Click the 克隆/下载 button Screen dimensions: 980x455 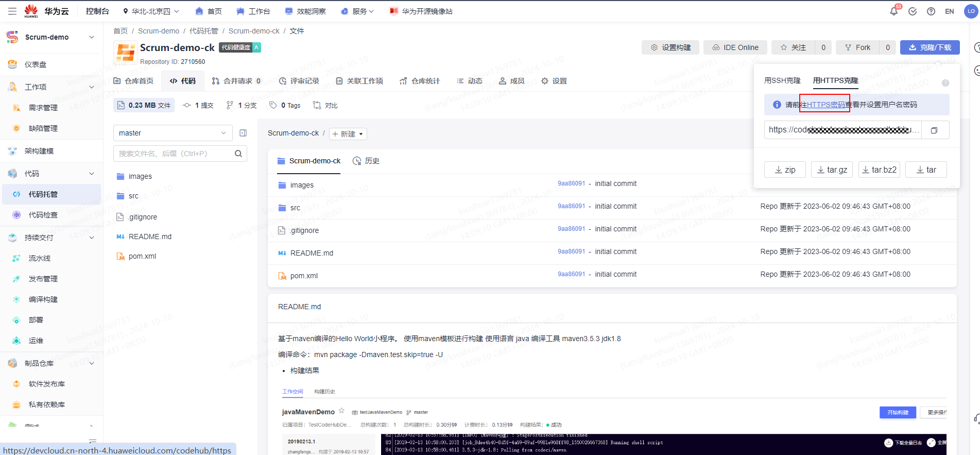pos(930,47)
